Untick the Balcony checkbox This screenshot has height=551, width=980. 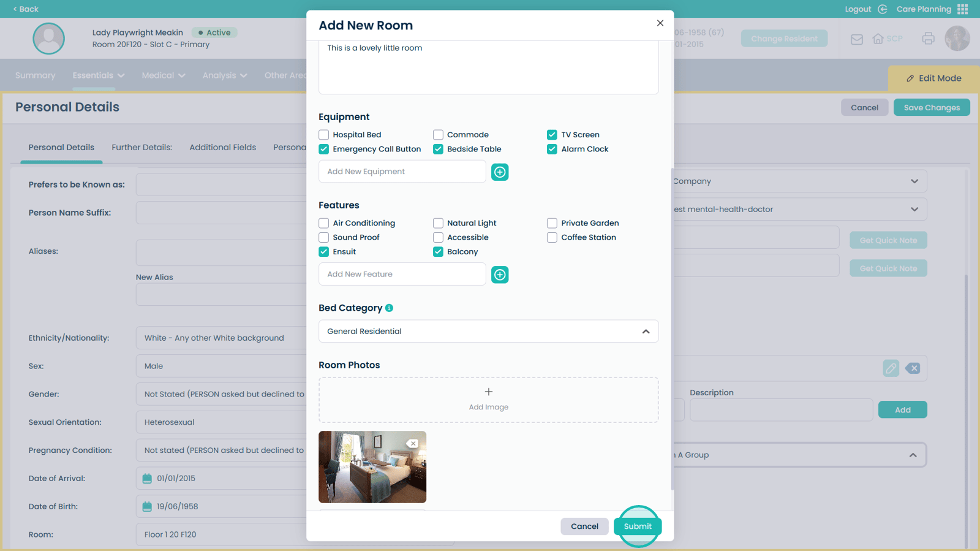tap(438, 252)
